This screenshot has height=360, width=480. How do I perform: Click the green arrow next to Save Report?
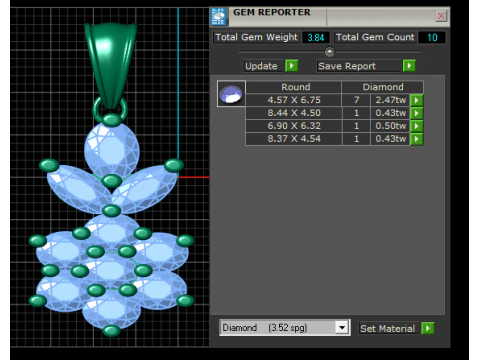pos(409,66)
